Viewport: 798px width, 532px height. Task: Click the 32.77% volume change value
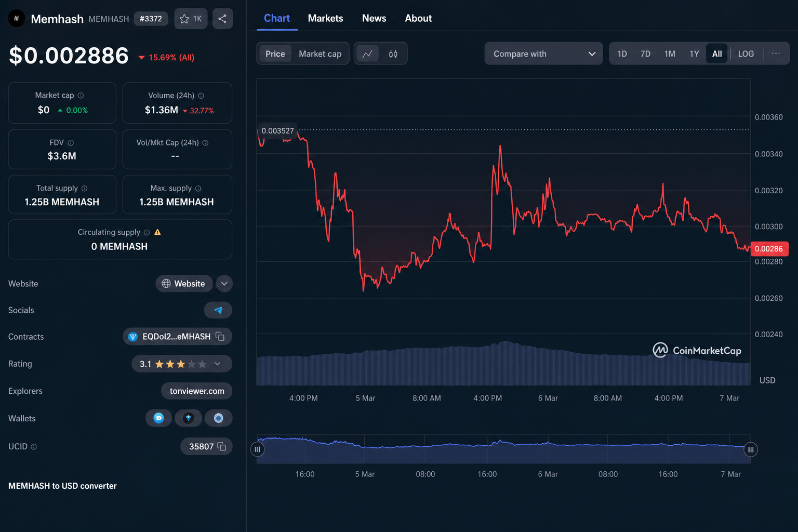(202, 111)
